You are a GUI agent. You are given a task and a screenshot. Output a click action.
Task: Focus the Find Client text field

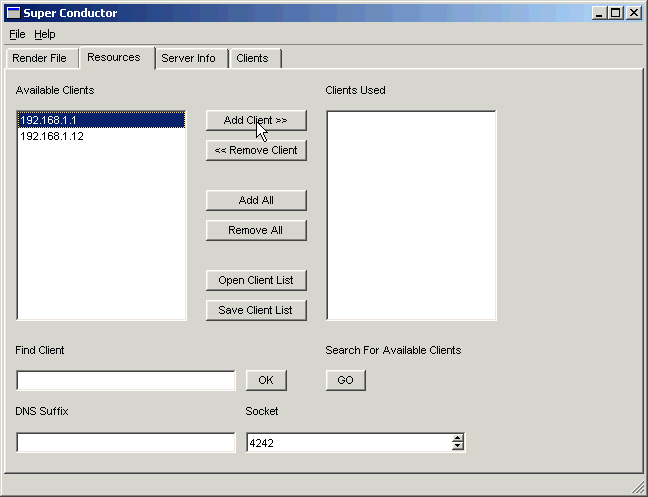pyautogui.click(x=126, y=381)
